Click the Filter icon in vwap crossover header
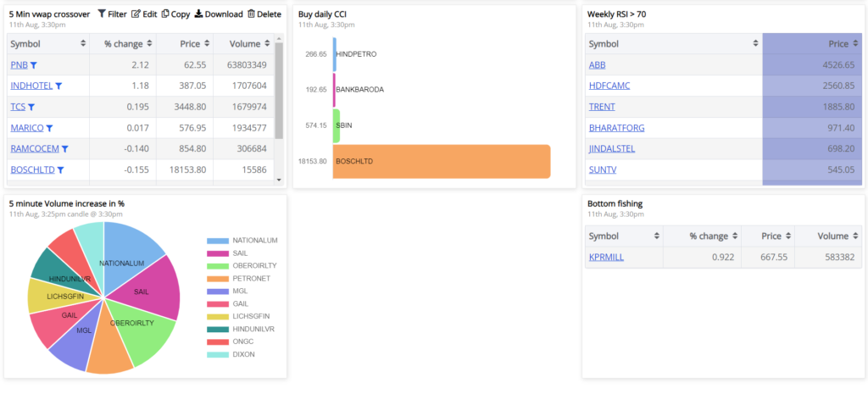This screenshot has height=400, width=868. (102, 14)
